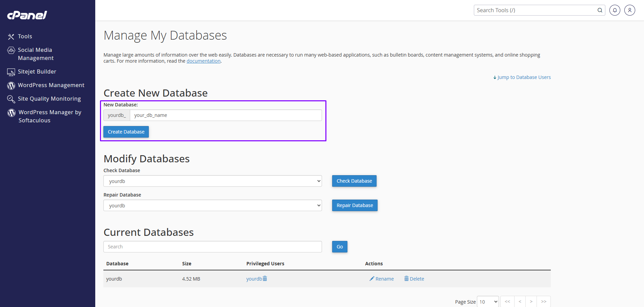
Task: Click trash icon next to yourdb user
Action: click(265, 279)
